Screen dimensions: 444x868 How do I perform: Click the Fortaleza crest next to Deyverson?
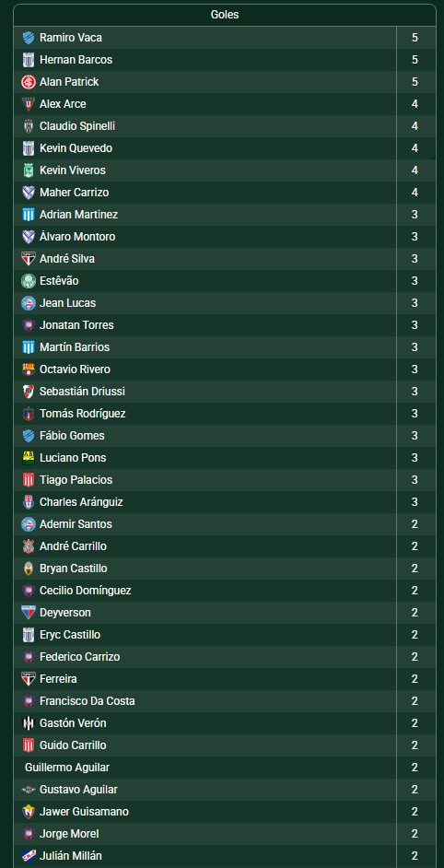tap(29, 613)
